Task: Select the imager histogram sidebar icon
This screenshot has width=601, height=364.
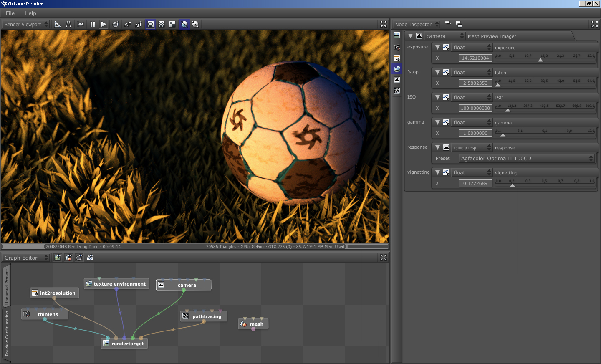Action: tap(397, 80)
